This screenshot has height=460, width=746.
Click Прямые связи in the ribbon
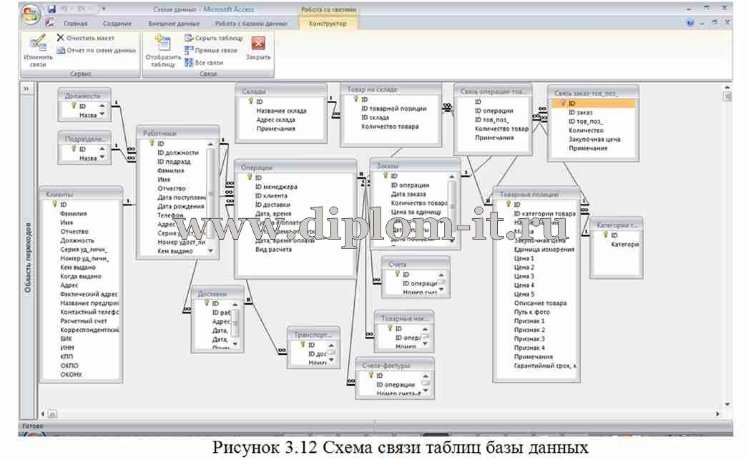(x=210, y=49)
